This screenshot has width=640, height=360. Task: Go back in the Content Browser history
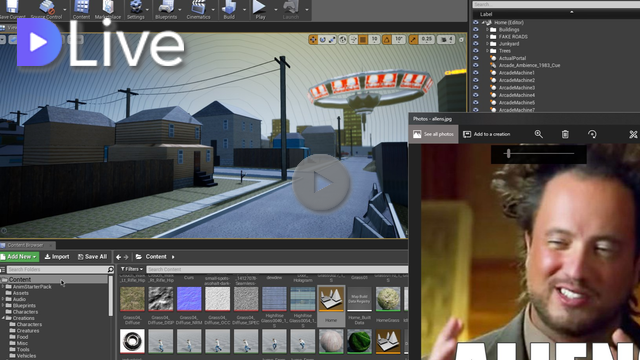(118, 257)
